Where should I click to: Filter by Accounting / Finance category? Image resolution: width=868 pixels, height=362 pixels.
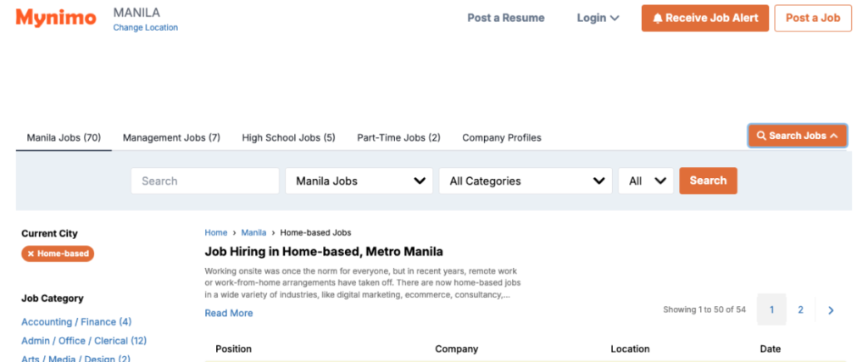click(75, 322)
